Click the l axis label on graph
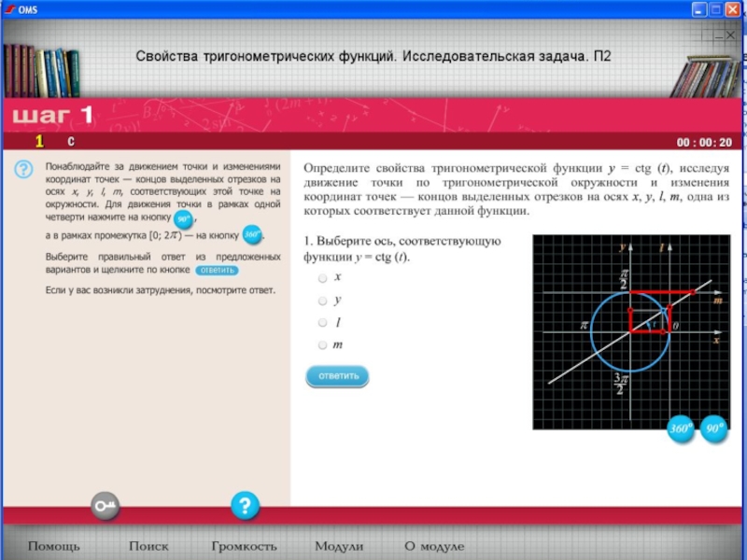The image size is (747, 560). (x=662, y=247)
